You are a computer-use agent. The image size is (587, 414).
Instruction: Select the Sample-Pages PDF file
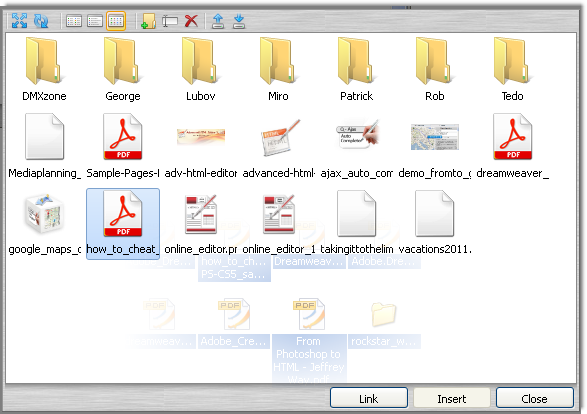123,146
